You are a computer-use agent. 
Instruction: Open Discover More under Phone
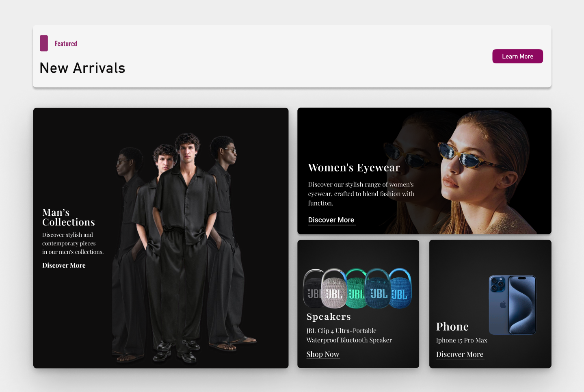point(460,354)
